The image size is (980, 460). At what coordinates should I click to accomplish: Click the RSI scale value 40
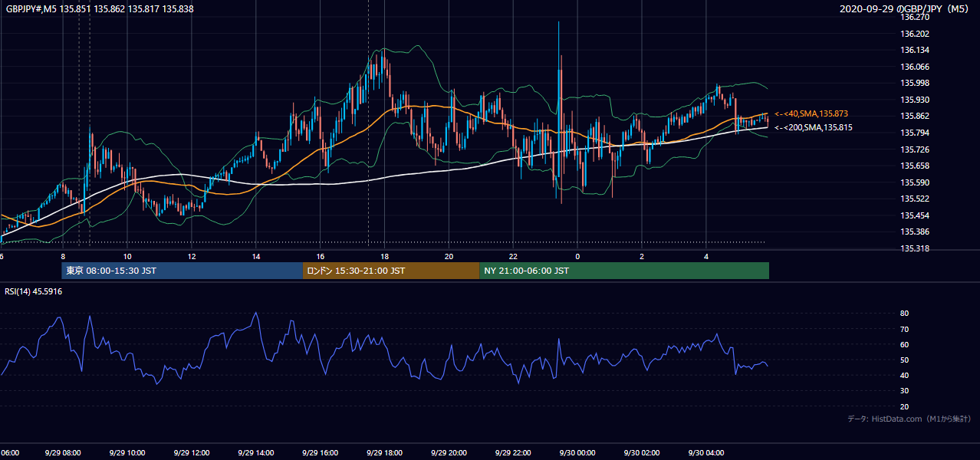905,375
